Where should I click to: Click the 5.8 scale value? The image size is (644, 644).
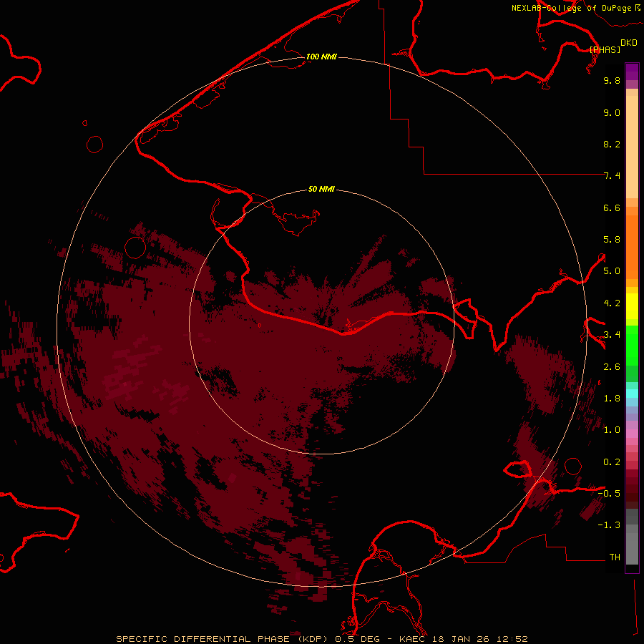(x=612, y=240)
